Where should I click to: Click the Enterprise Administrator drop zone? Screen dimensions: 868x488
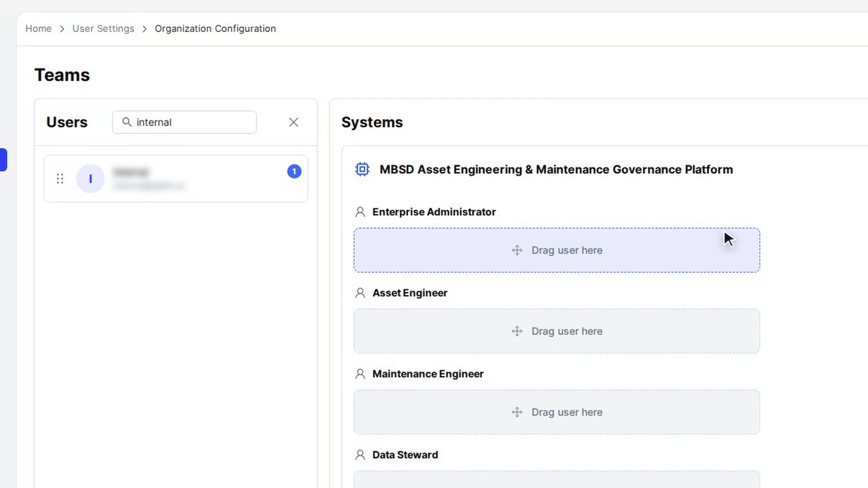pos(557,250)
